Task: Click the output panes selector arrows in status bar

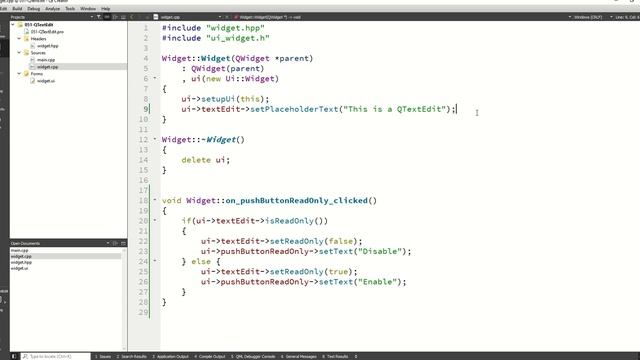Action: pyautogui.click(x=356, y=356)
